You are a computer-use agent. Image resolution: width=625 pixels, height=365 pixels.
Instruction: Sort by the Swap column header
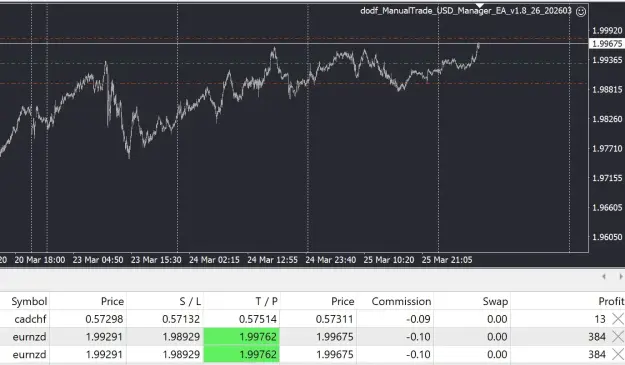495,301
